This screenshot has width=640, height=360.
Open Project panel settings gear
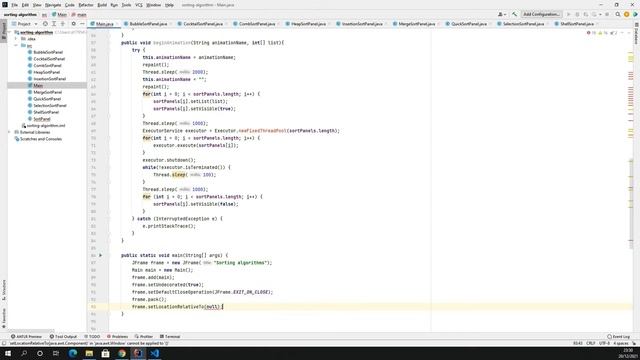point(73,24)
